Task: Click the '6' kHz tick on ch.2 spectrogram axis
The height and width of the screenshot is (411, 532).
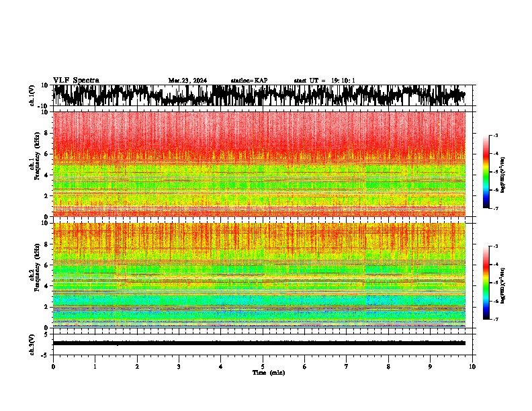Action: [47, 265]
